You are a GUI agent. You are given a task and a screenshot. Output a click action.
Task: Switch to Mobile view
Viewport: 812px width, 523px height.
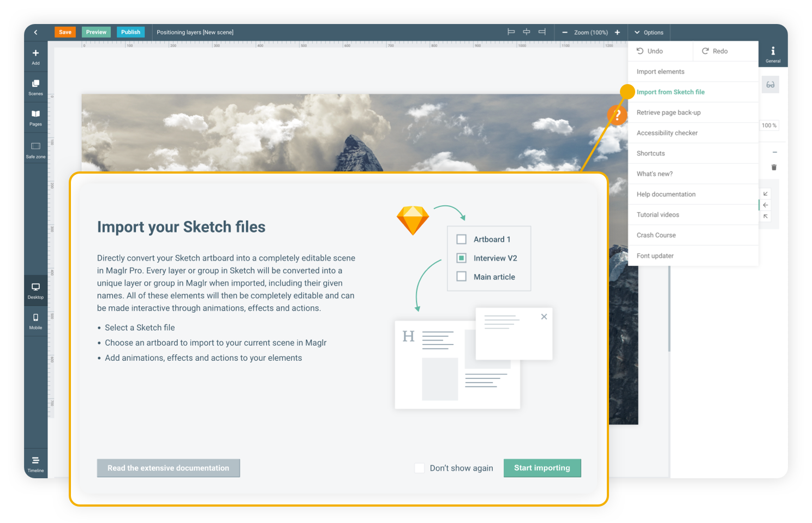point(35,321)
